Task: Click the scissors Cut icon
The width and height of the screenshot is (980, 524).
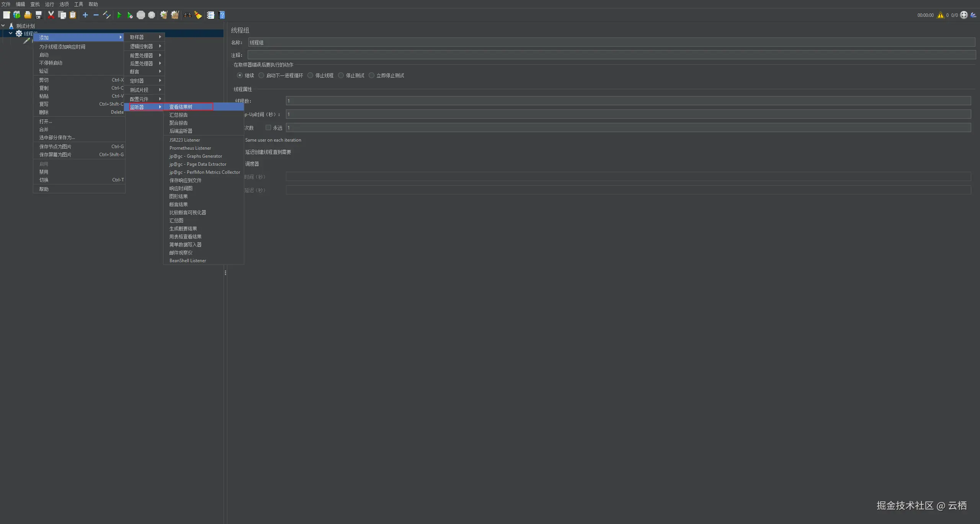Action: pos(51,15)
